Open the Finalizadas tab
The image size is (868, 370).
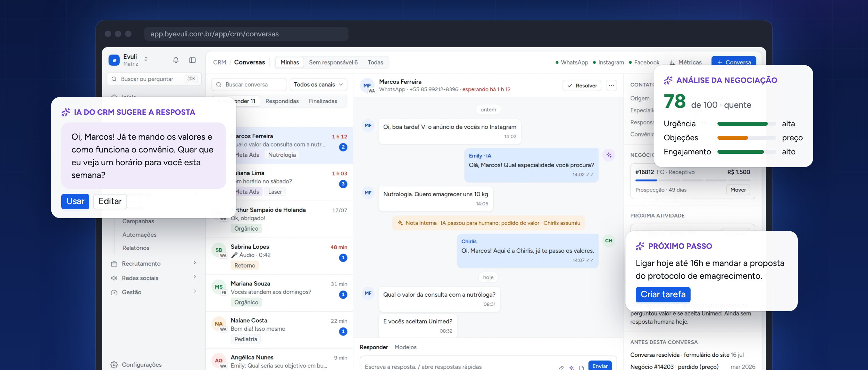pos(323,101)
